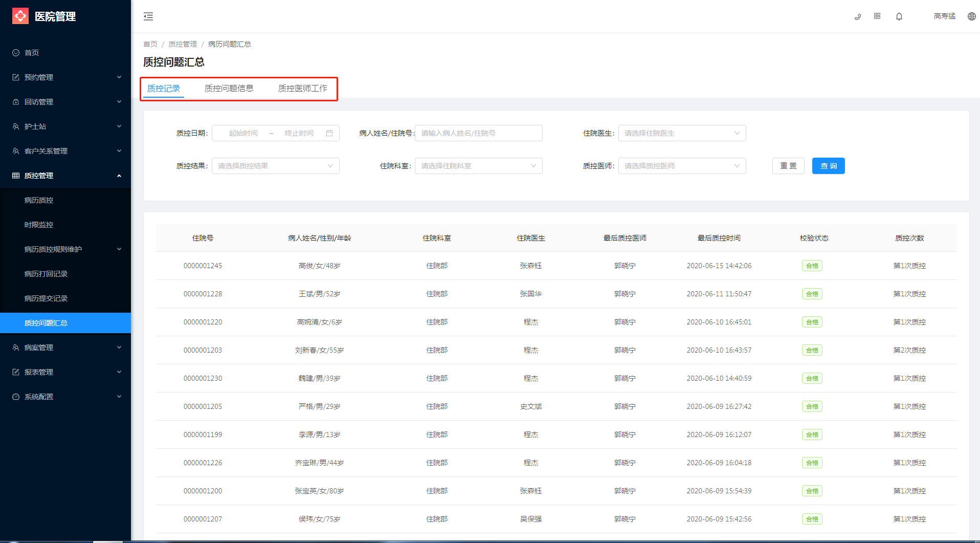980x543 pixels.
Task: Click the calendar icon in 质控日期 field
Action: pos(329,133)
